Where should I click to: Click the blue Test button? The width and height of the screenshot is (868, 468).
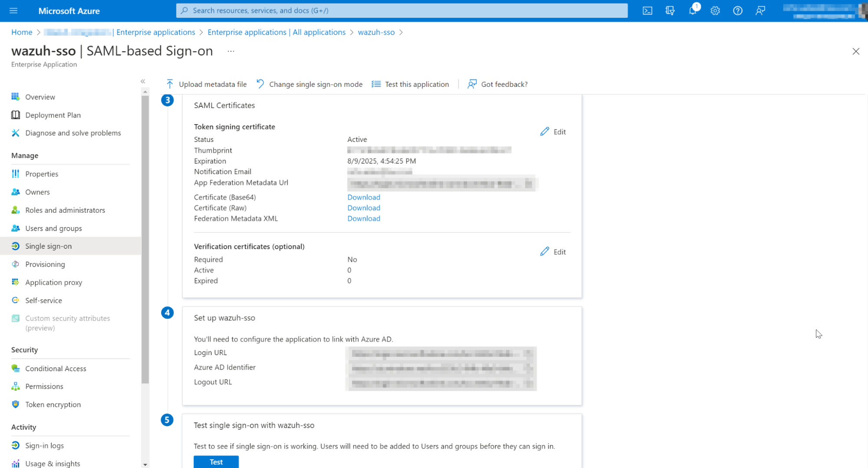[216, 462]
